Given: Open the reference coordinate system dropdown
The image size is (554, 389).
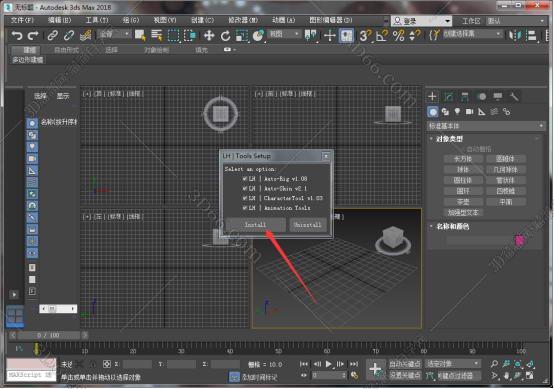Looking at the screenshot, I should [284, 34].
